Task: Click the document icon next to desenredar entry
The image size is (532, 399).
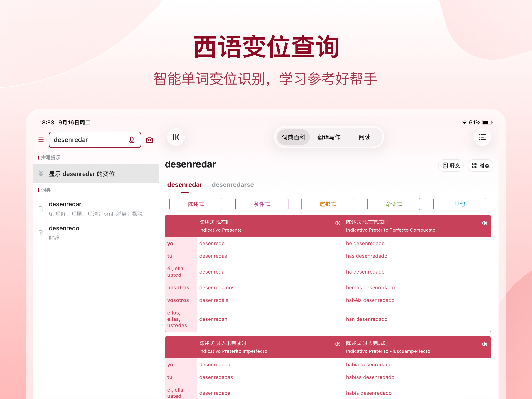Action: pos(41,209)
